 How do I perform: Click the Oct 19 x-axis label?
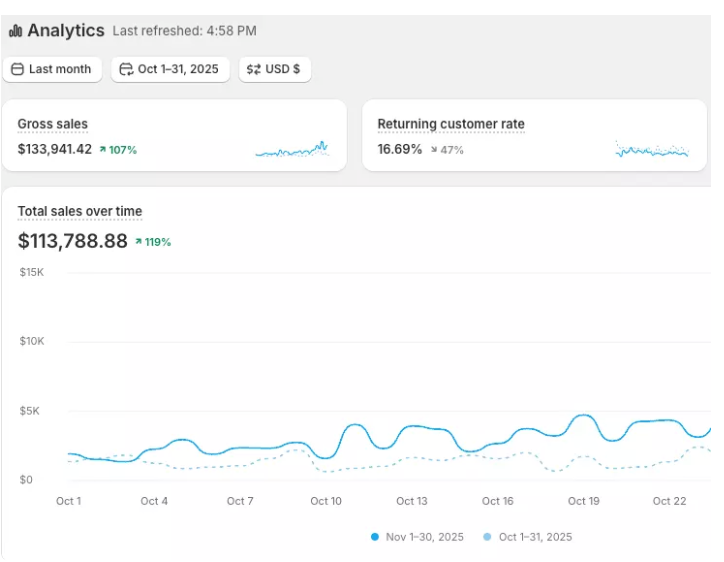584,501
